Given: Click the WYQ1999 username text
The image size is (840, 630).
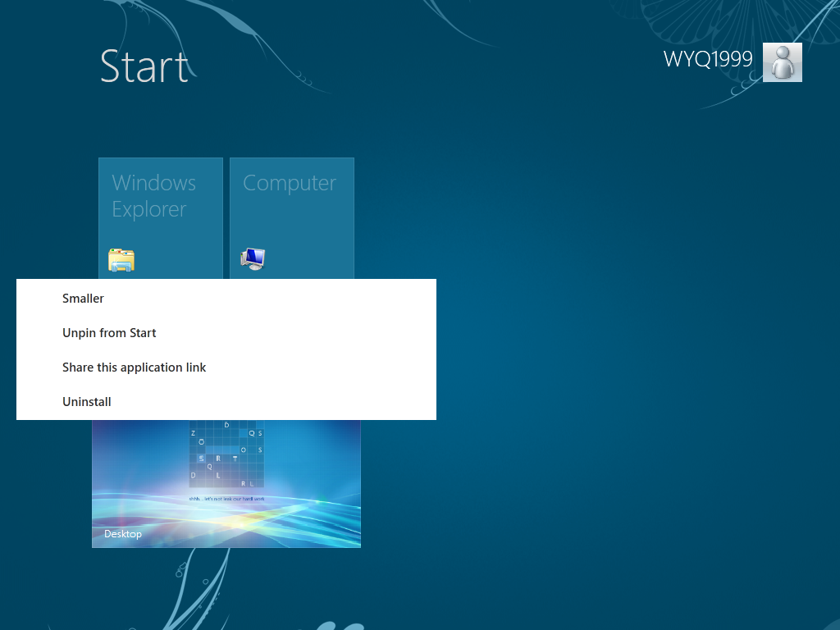Looking at the screenshot, I should point(708,59).
